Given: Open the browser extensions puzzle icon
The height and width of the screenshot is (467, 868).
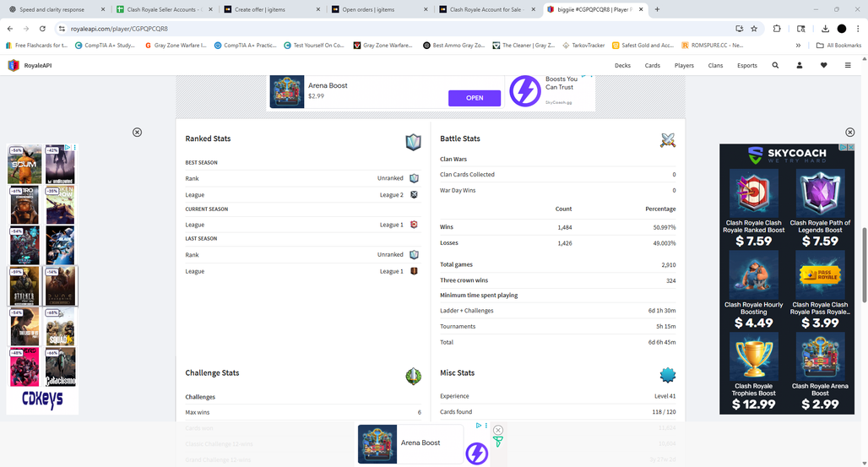Looking at the screenshot, I should point(777,28).
